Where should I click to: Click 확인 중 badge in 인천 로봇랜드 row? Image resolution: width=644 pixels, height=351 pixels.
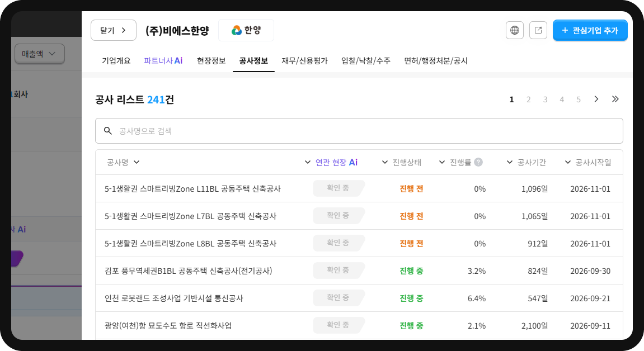click(339, 298)
